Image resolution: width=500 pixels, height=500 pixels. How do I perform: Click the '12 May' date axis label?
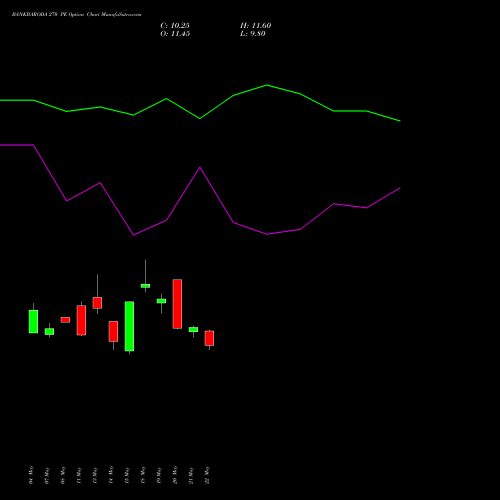[95, 475]
